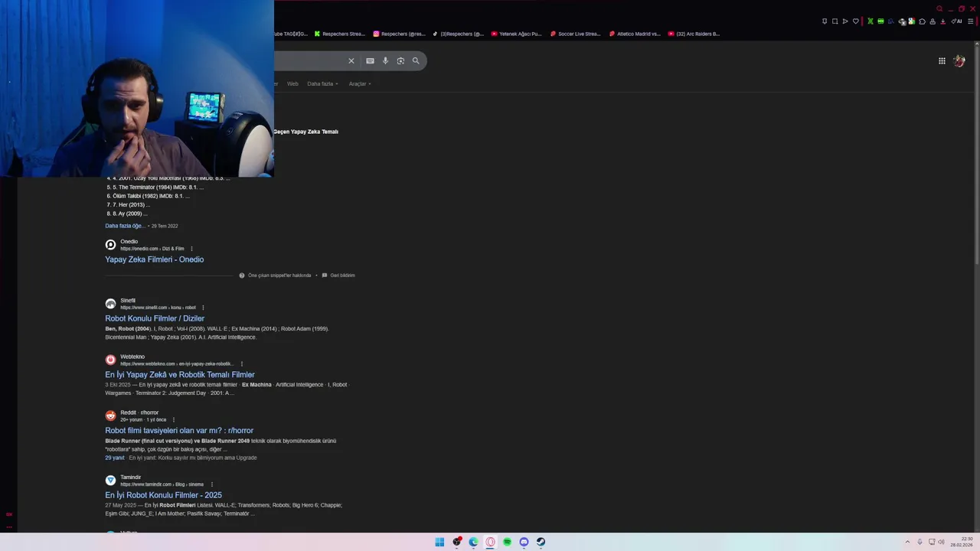Open the Google account avatar
The image size is (980, 551).
pyautogui.click(x=959, y=61)
